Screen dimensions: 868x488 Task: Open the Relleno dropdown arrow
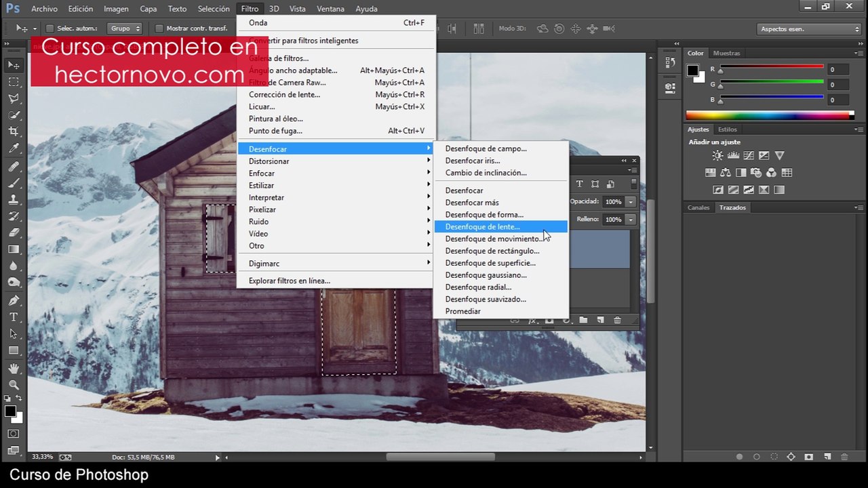(x=631, y=220)
